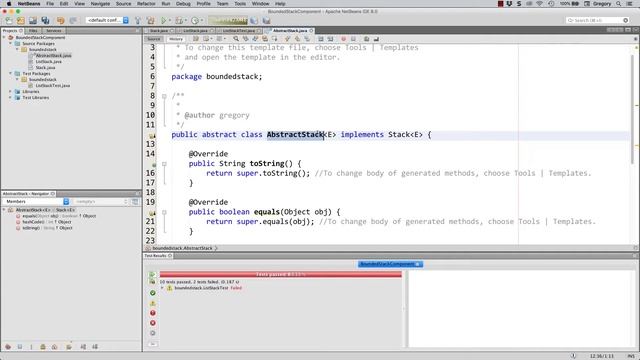Viewport: 640px width, 360px height.
Task: Open the File menu
Action: pos(50,4)
